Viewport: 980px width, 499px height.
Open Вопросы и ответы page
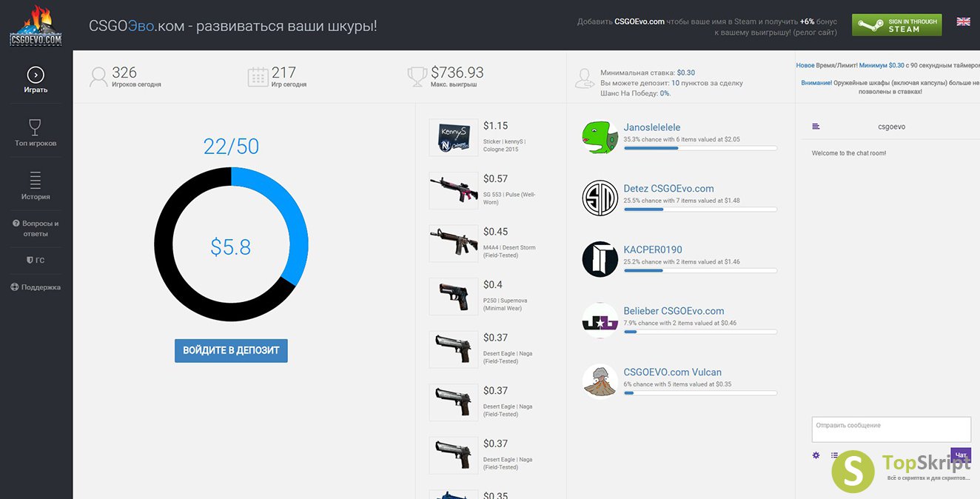pyautogui.click(x=36, y=228)
